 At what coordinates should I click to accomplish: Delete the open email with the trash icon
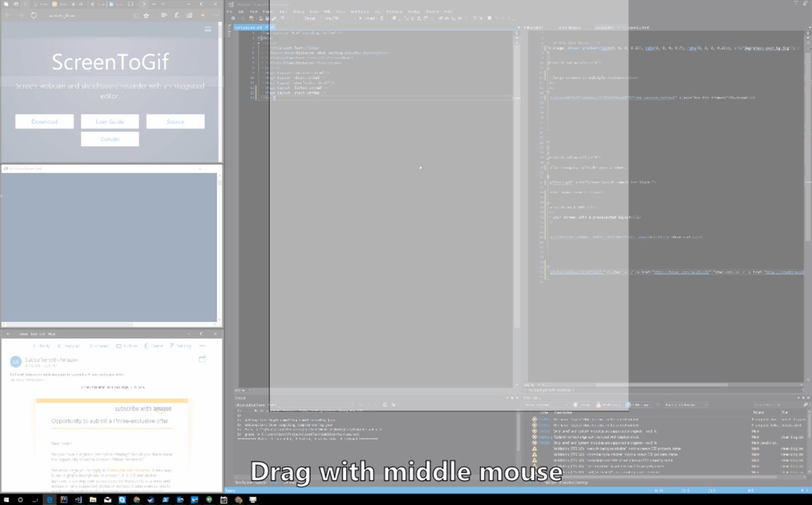point(154,346)
